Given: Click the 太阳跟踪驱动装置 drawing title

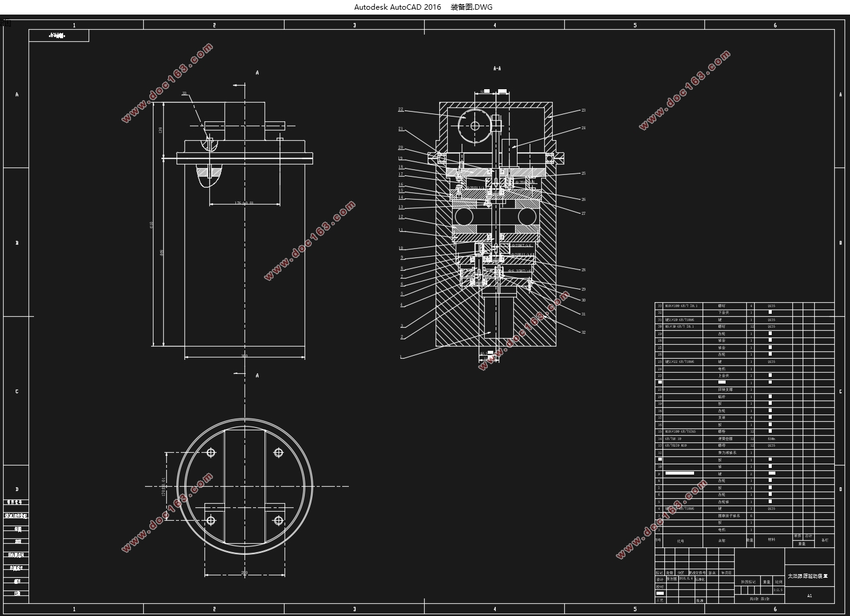Looking at the screenshot, I should (808, 576).
